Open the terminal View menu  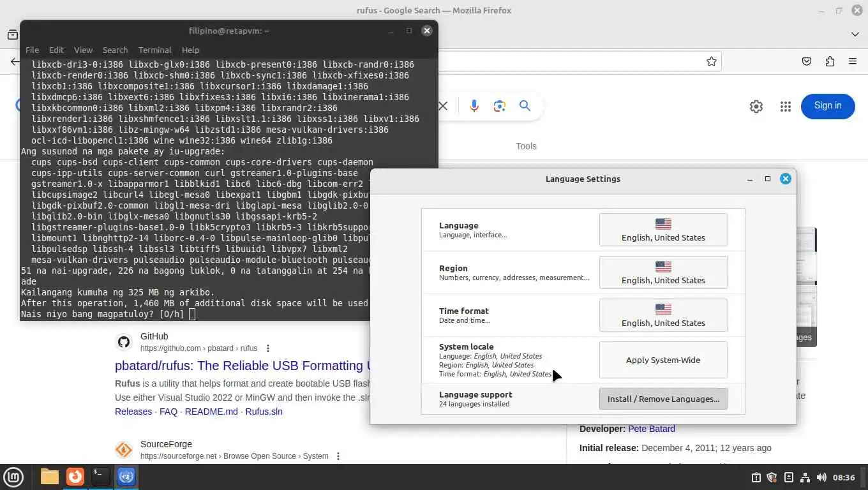83,50
